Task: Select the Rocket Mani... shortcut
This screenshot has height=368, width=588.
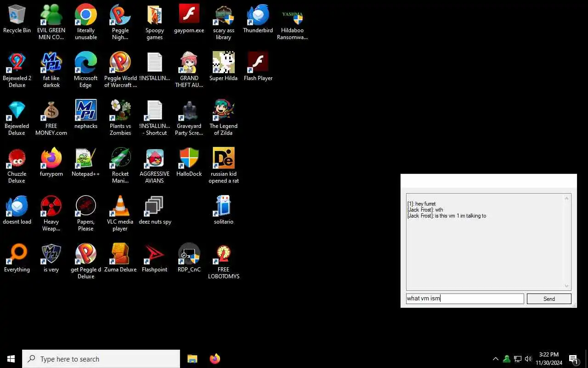Action: [x=120, y=166]
